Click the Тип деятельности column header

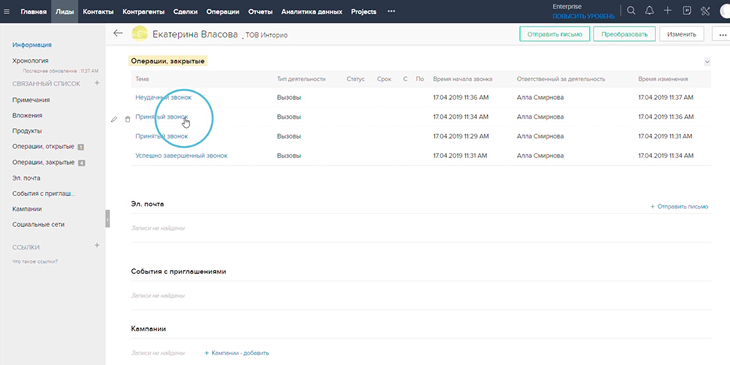[x=301, y=79]
